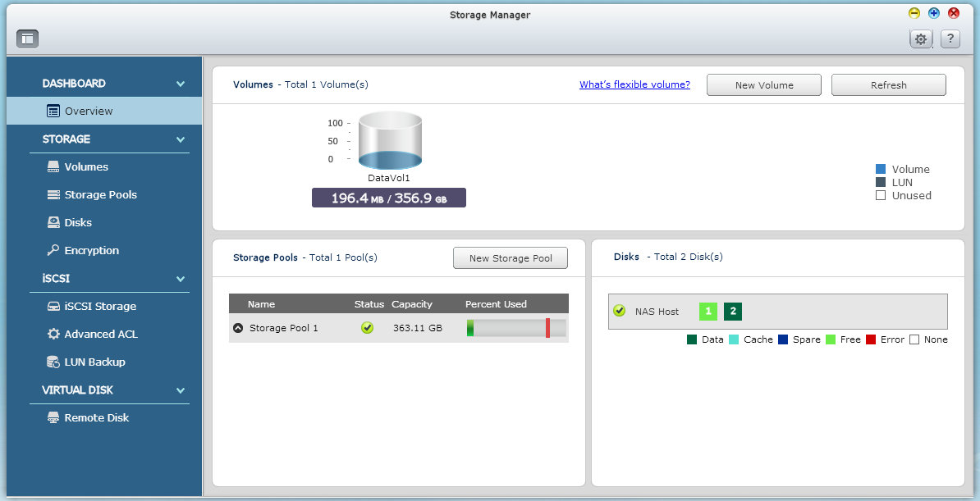Click the Capacity column header
980x501 pixels.
tap(412, 304)
